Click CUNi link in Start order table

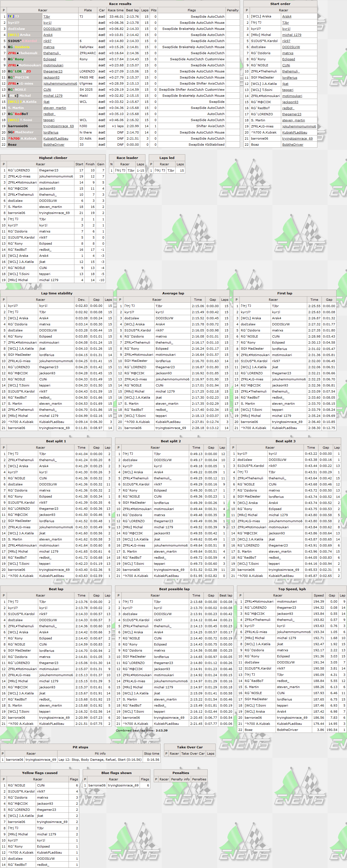pyautogui.click(x=286, y=65)
